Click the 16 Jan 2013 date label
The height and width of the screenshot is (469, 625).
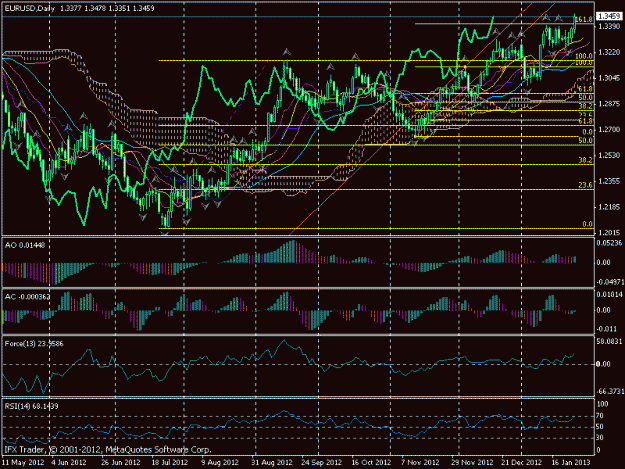click(571, 463)
